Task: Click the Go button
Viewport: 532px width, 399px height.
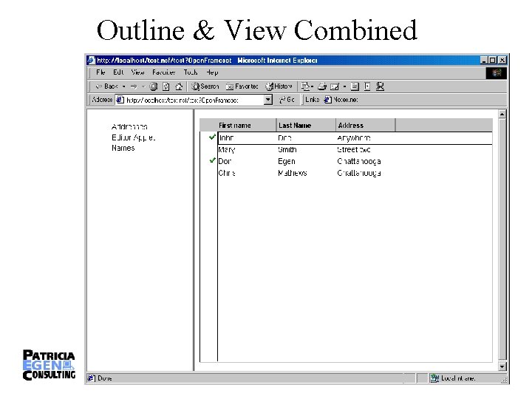Action: pyautogui.click(x=287, y=100)
